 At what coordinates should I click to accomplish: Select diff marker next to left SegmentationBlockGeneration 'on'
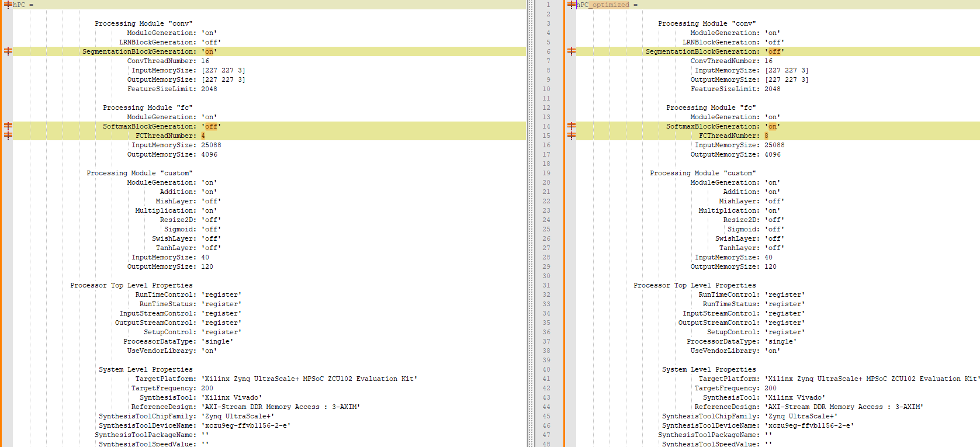[x=8, y=51]
